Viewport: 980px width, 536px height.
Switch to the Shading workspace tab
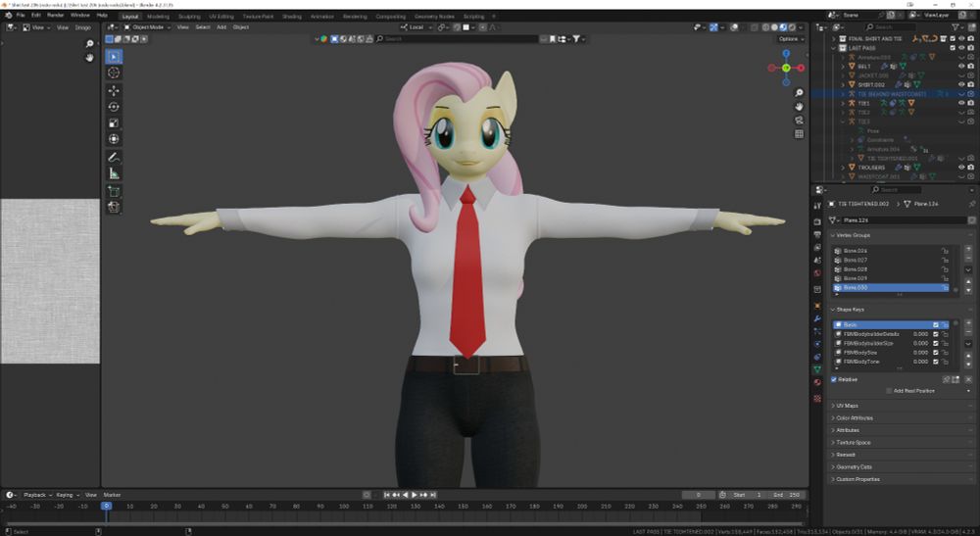click(292, 17)
